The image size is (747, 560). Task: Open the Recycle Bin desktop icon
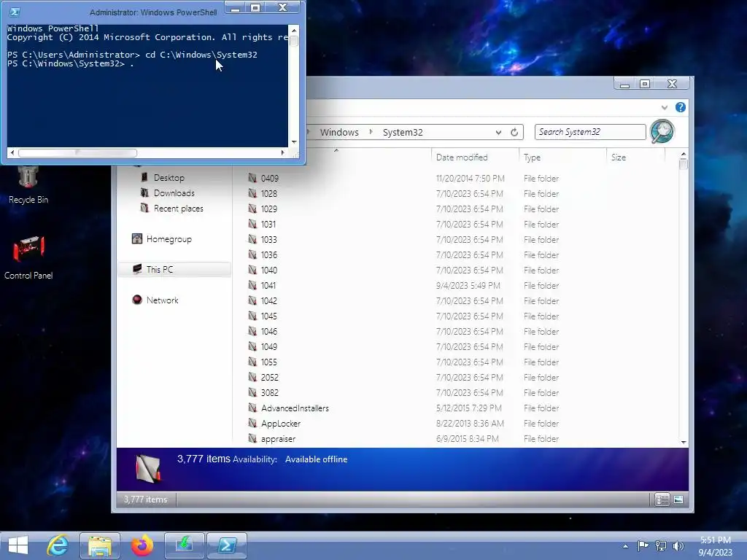(28, 184)
